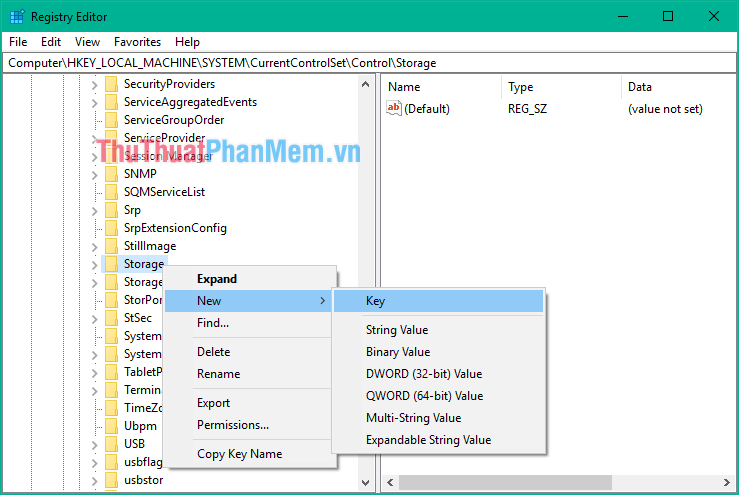This screenshot has width=739, height=495.
Task: Click the Name column header
Action: [441, 87]
